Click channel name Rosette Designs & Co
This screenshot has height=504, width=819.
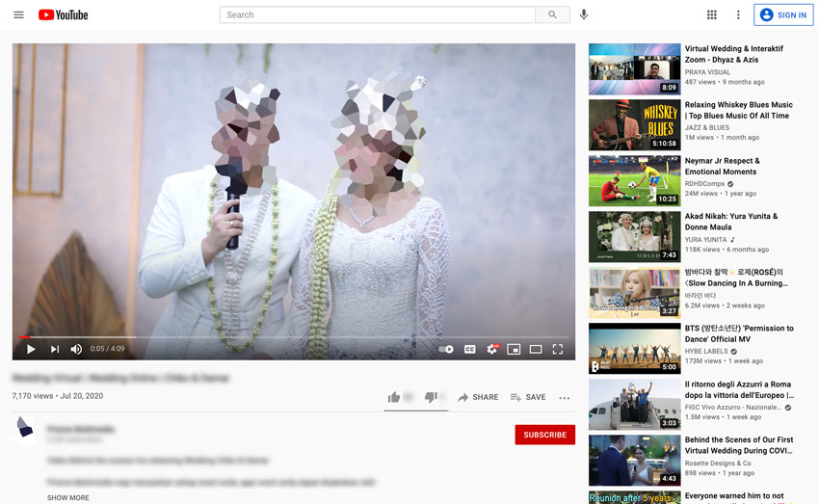click(x=718, y=463)
